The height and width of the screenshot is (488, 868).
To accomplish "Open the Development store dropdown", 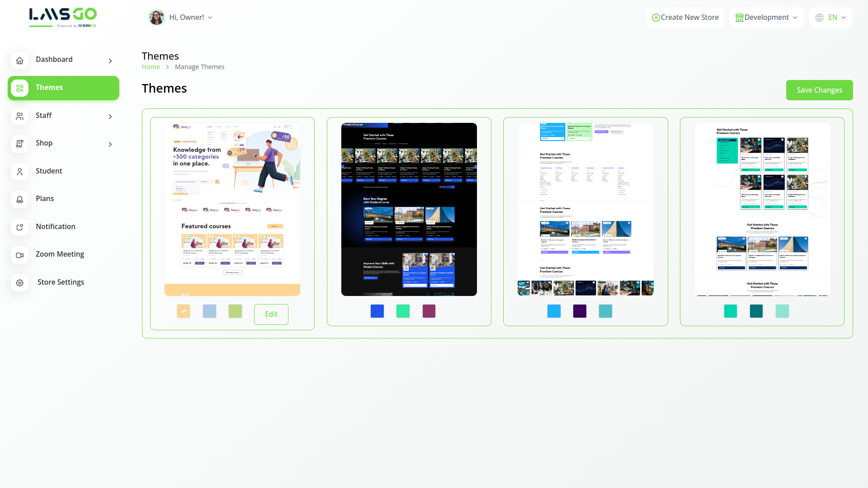I will pos(766,18).
